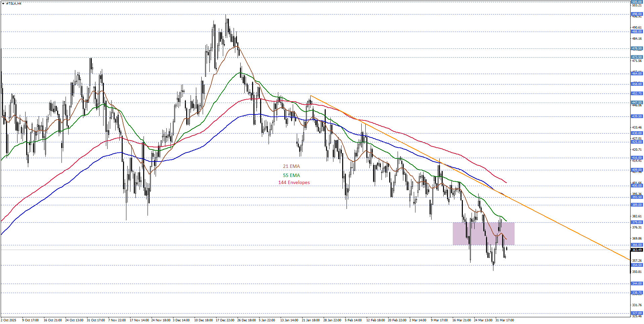Click the 379.00 level label
644x324 pixels.
pyautogui.click(x=637, y=222)
